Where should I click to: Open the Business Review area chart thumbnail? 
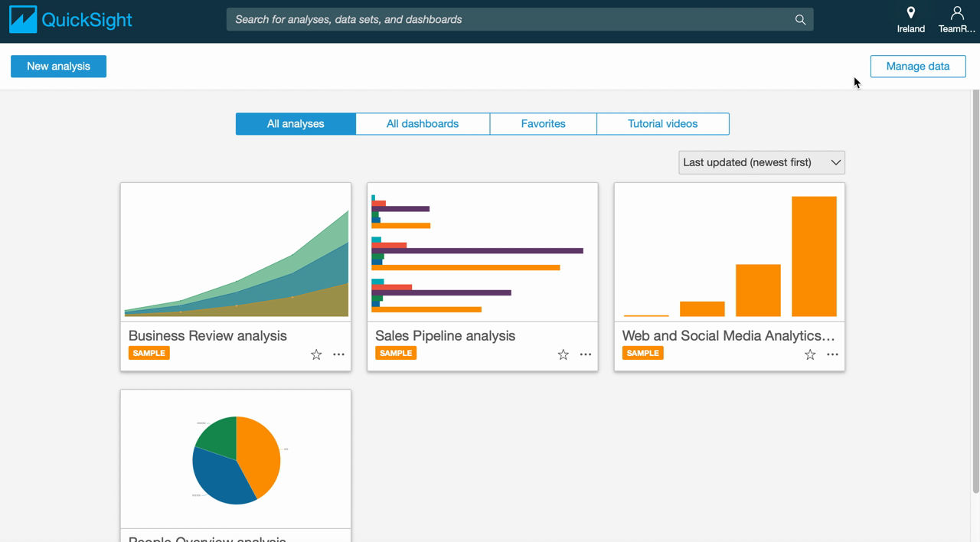(x=236, y=252)
